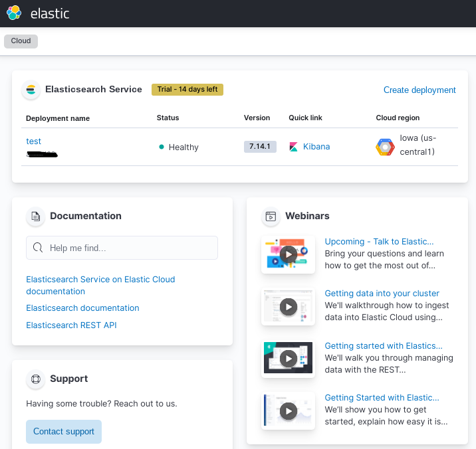Open Getting data into your cluster link
This screenshot has height=449, width=476.
pos(382,294)
